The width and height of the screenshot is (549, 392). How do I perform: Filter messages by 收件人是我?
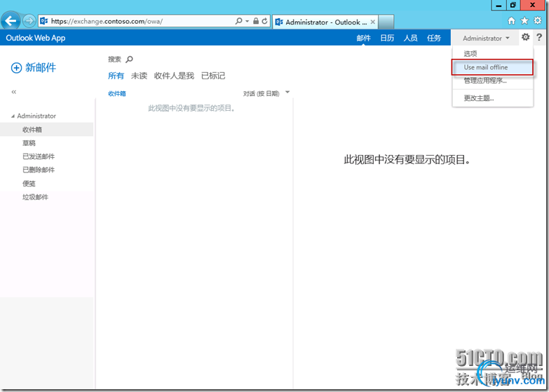174,76
